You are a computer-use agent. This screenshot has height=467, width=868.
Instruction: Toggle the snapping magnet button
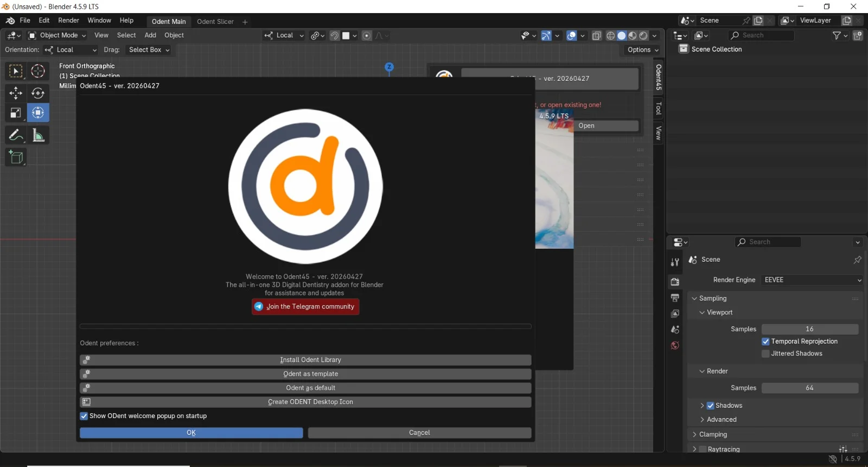335,36
